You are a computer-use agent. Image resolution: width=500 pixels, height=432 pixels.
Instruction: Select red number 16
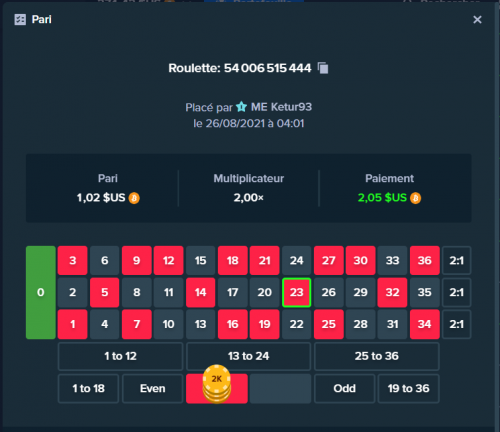coord(233,324)
